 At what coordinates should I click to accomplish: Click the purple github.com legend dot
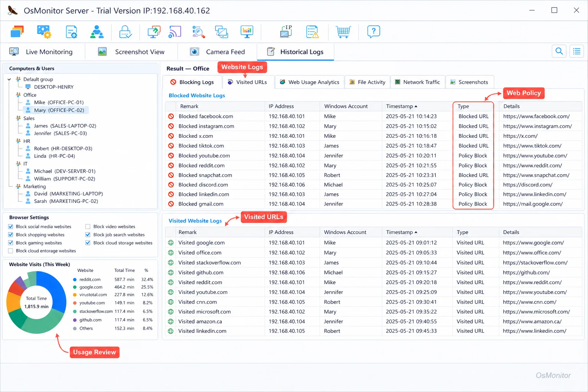(x=75, y=320)
